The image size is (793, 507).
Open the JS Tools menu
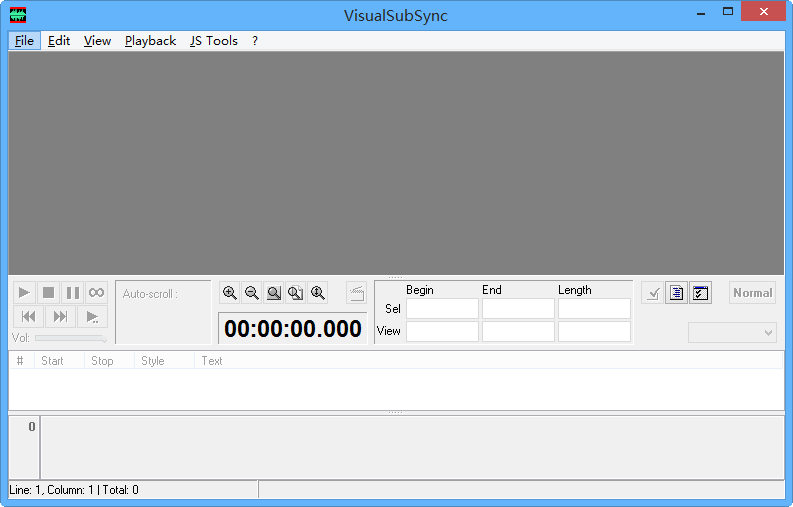213,41
